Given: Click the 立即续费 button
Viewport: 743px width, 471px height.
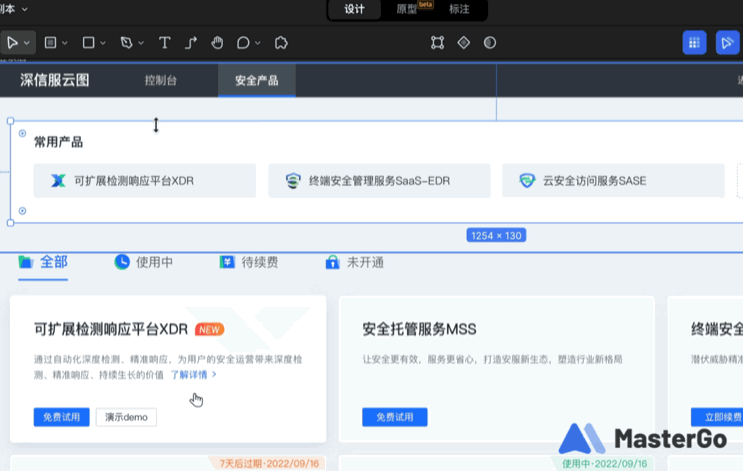Looking at the screenshot, I should [717, 417].
